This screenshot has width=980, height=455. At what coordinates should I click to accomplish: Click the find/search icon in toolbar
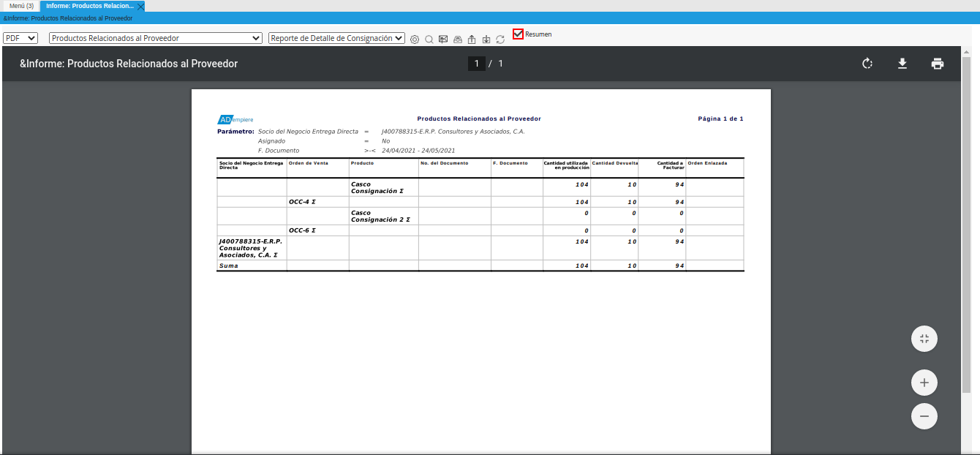click(429, 39)
